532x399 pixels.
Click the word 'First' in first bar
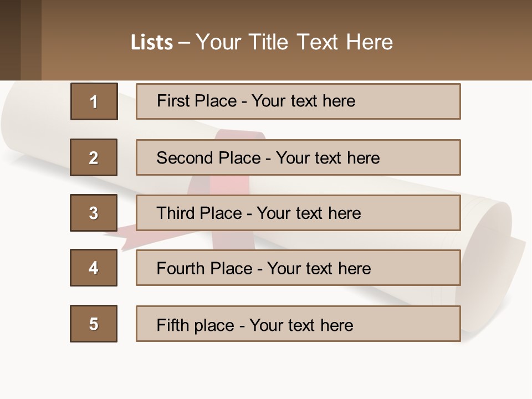point(173,101)
